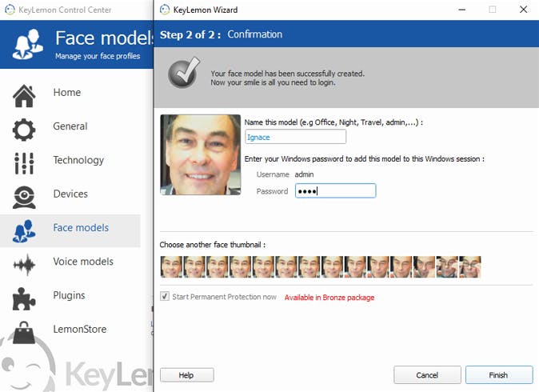Click the Available in Bronze package link

(x=329, y=298)
